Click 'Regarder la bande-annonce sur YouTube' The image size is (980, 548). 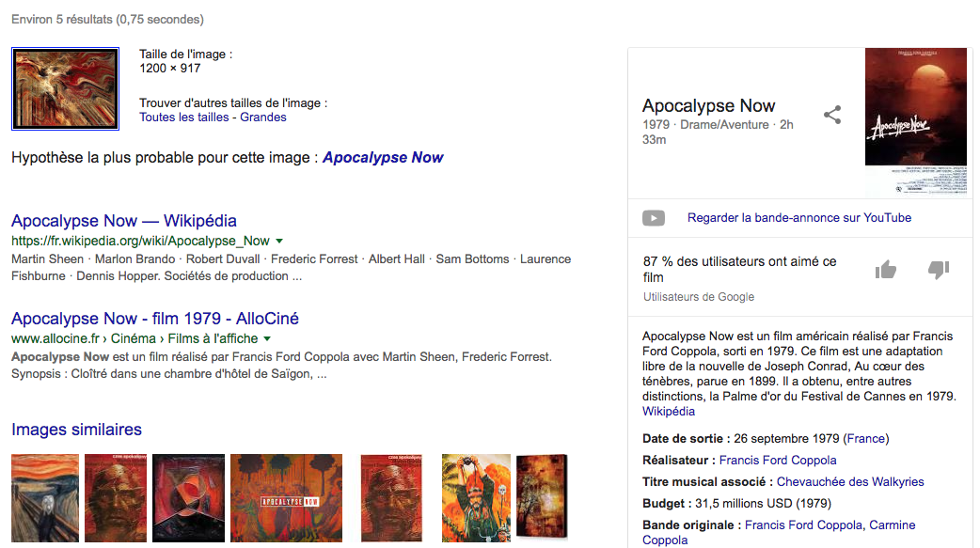(799, 218)
